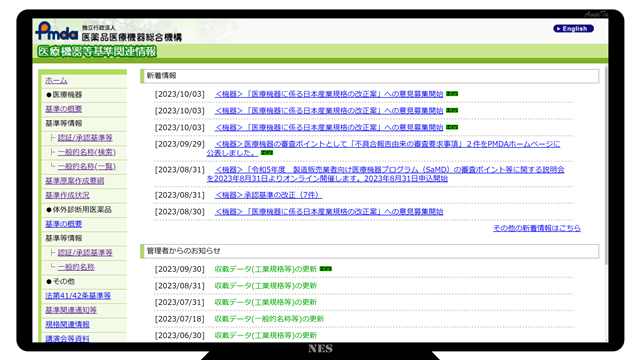Open 収載データ(一般的名称等)の更新 notice

(269, 319)
